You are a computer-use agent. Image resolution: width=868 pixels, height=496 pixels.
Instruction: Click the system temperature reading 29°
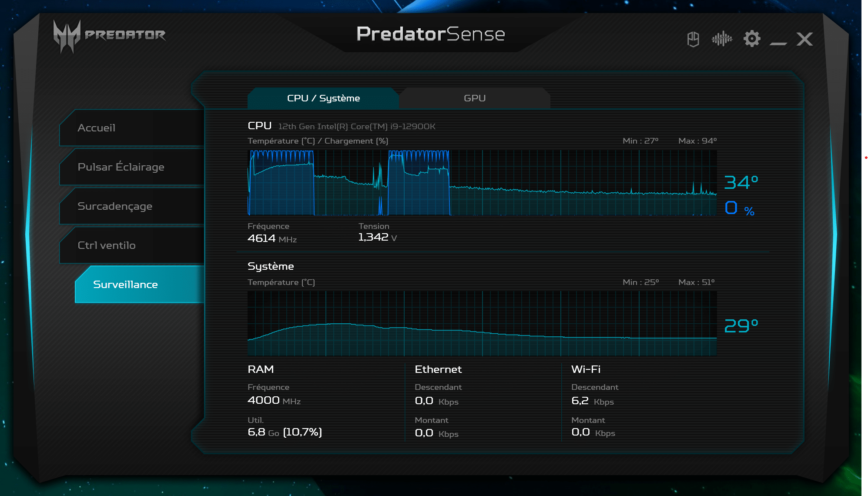point(741,326)
